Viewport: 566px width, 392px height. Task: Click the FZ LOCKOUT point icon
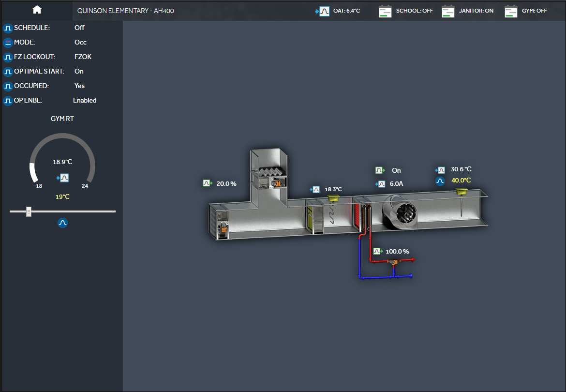click(8, 57)
